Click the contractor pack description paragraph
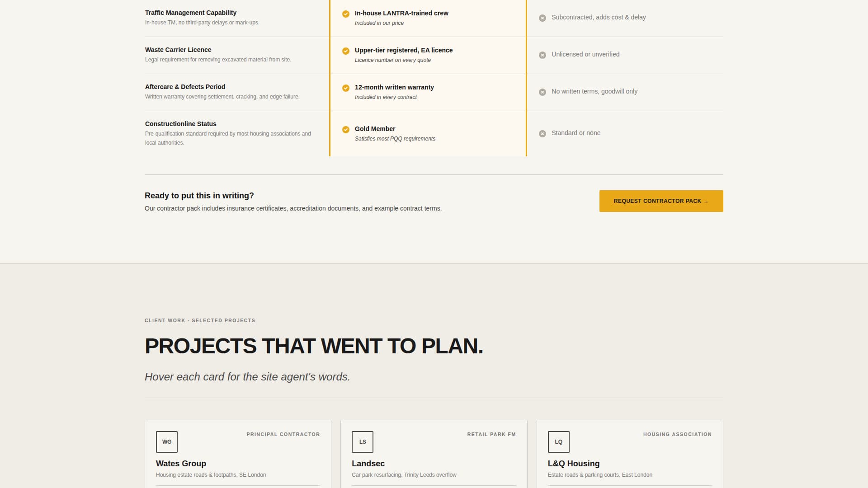868x488 pixels. point(293,208)
